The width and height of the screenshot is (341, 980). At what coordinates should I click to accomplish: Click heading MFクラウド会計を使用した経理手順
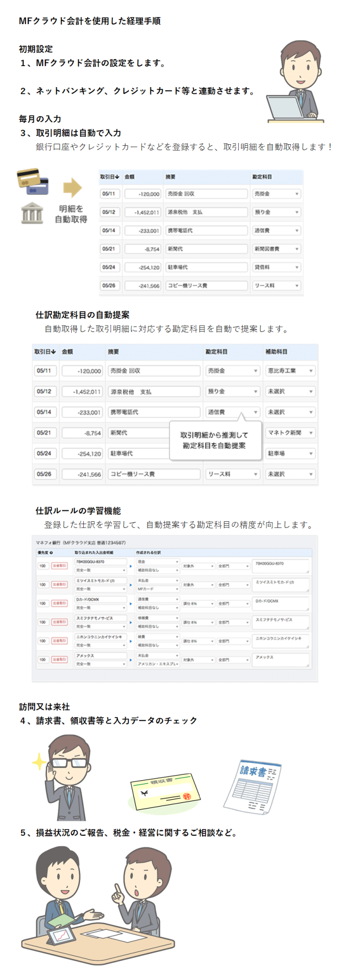coord(89,21)
